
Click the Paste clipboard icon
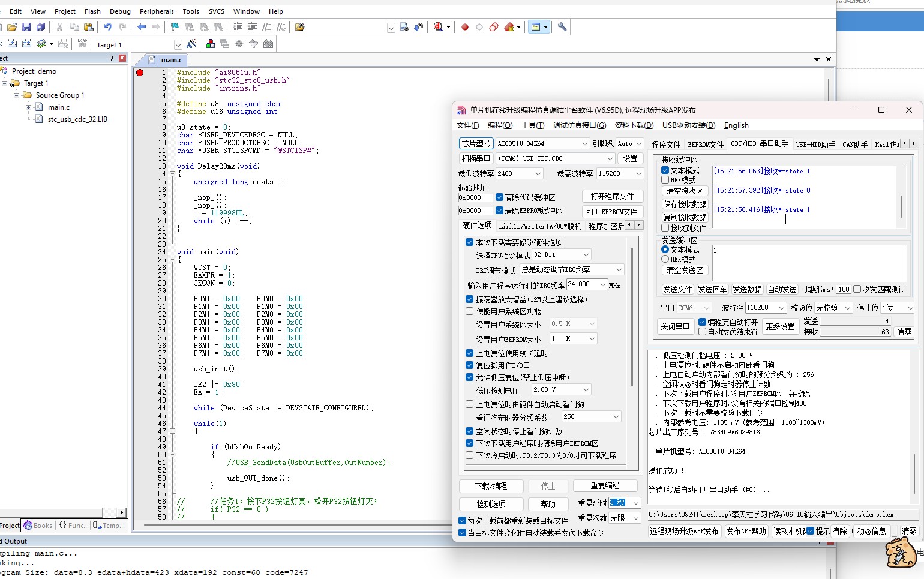click(89, 27)
